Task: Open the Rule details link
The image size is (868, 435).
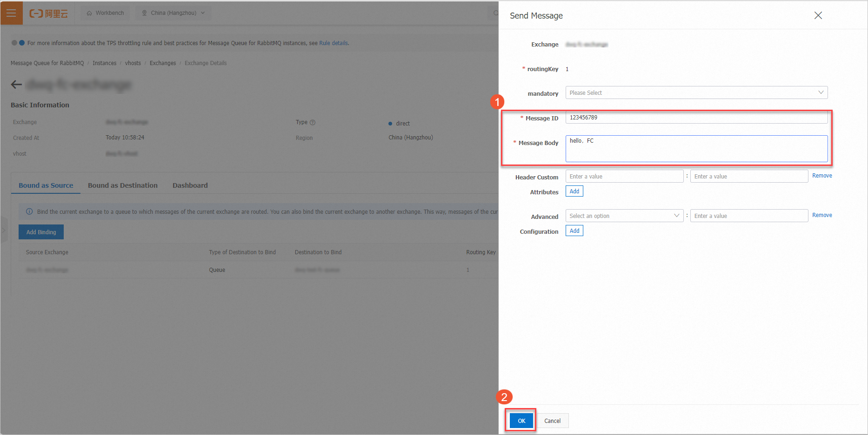Action: click(334, 43)
